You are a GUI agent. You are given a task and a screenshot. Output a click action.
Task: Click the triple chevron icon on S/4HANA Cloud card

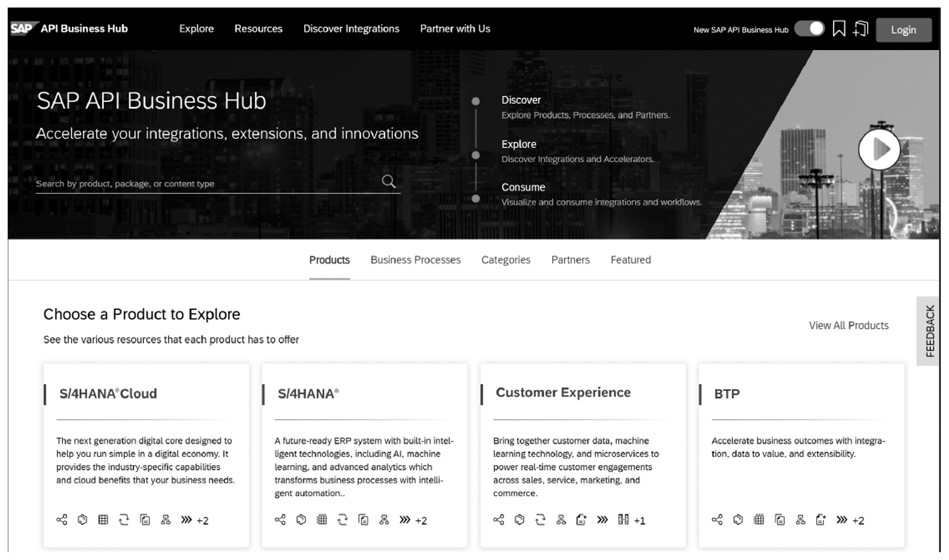coord(186,519)
